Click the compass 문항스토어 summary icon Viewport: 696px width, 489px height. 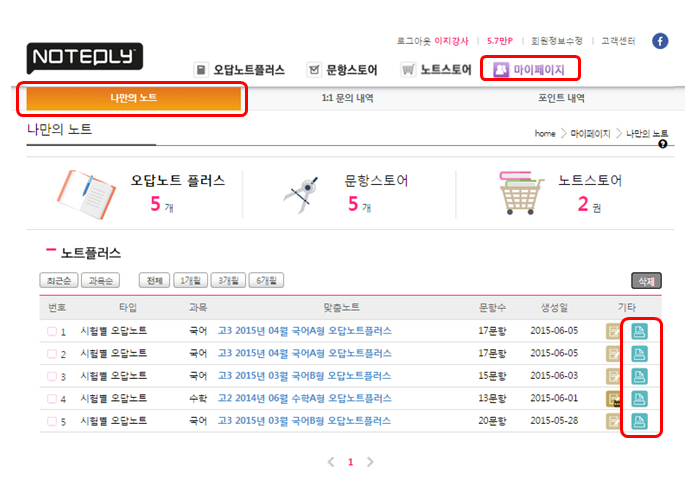301,194
